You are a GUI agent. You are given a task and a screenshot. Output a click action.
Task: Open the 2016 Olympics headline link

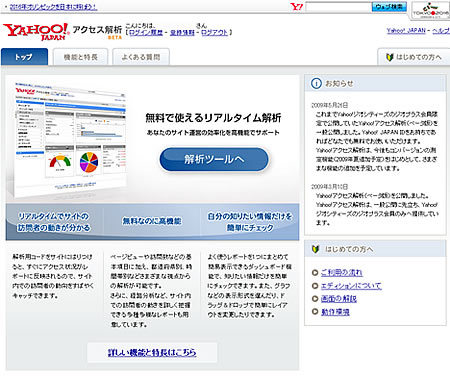click(53, 7)
